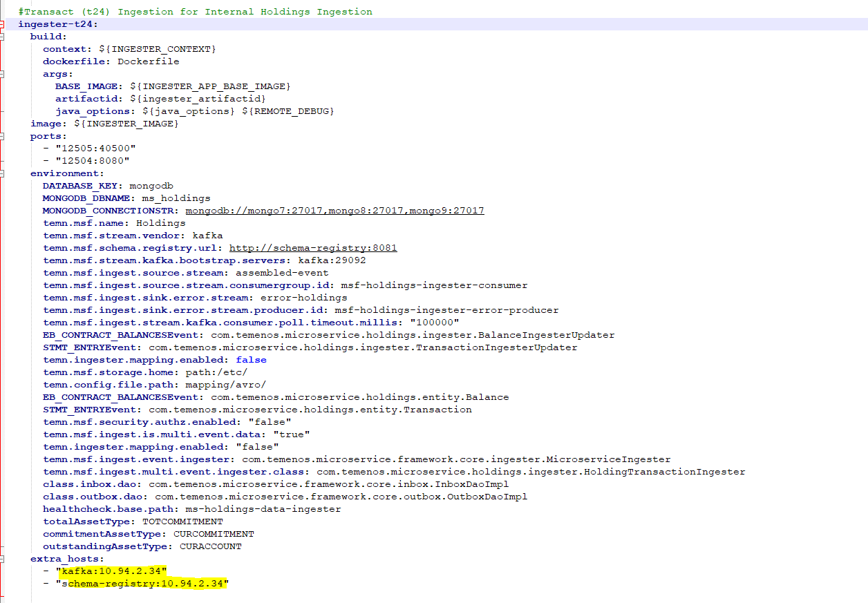The height and width of the screenshot is (603, 868).
Task: Click the dockerfile key line
Action: pyautogui.click(x=111, y=61)
